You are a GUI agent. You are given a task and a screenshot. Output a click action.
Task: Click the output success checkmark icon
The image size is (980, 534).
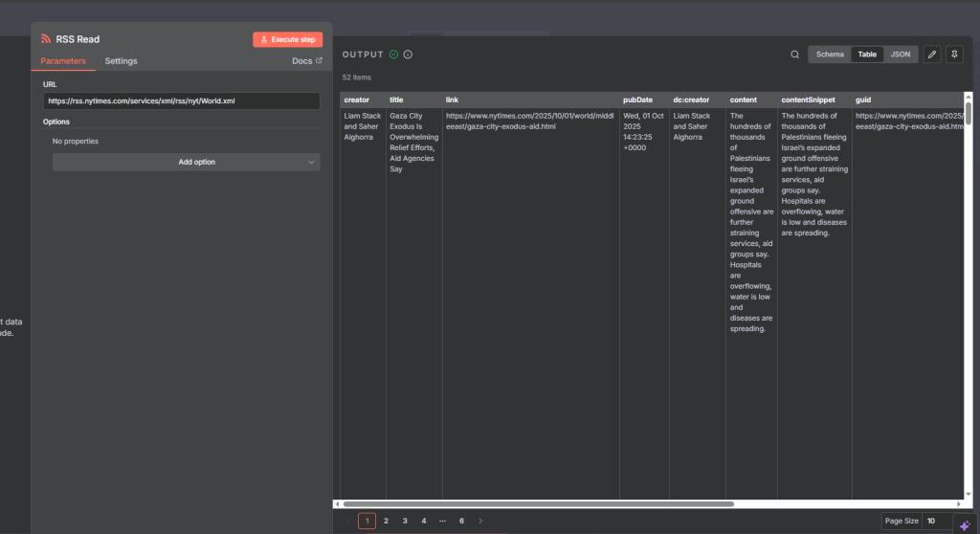coord(393,55)
